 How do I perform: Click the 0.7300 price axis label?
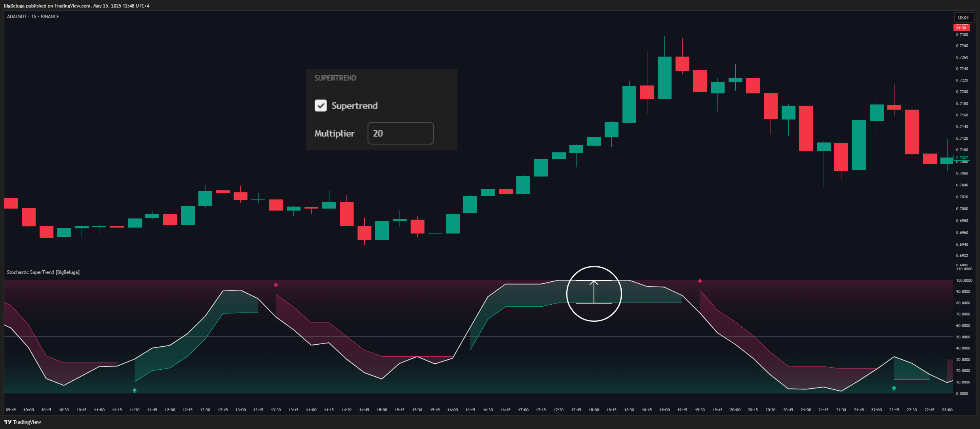[962, 35]
